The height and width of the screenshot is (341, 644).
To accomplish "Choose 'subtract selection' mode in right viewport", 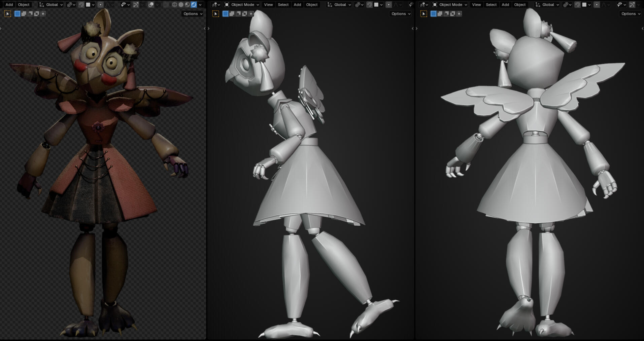I will point(446,14).
